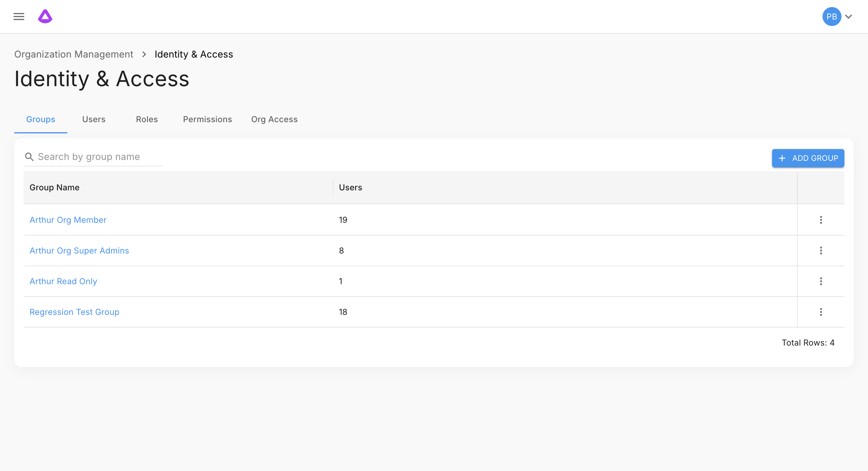Image resolution: width=868 pixels, height=471 pixels.
Task: Open the Arthur Org Member group link
Action: [x=68, y=220]
